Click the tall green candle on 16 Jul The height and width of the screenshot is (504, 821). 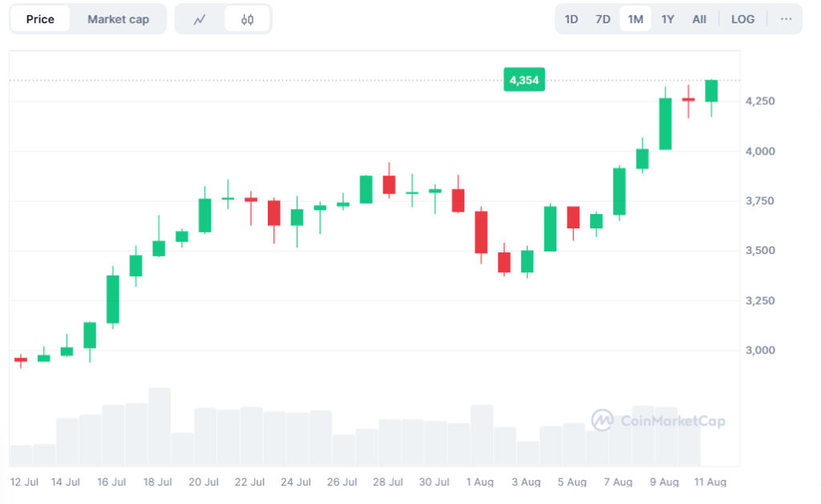click(x=113, y=299)
